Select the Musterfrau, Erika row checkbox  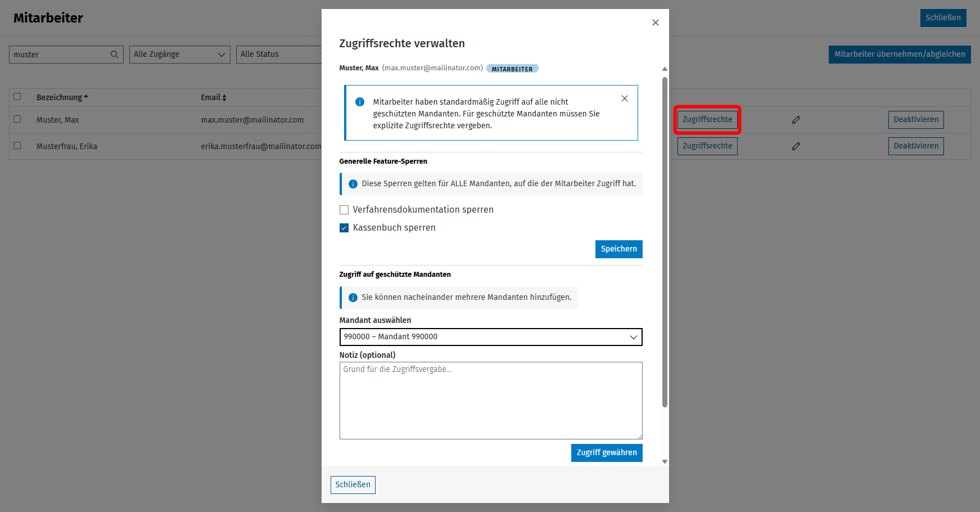[x=17, y=146]
